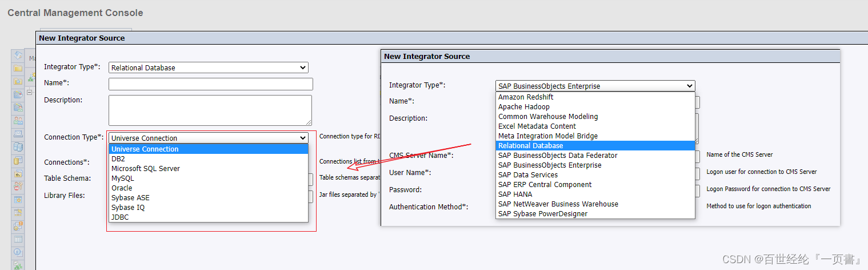Screen dimensions: 868x270
Task: Focus the Name field in the left dialog
Action: pyautogui.click(x=211, y=84)
